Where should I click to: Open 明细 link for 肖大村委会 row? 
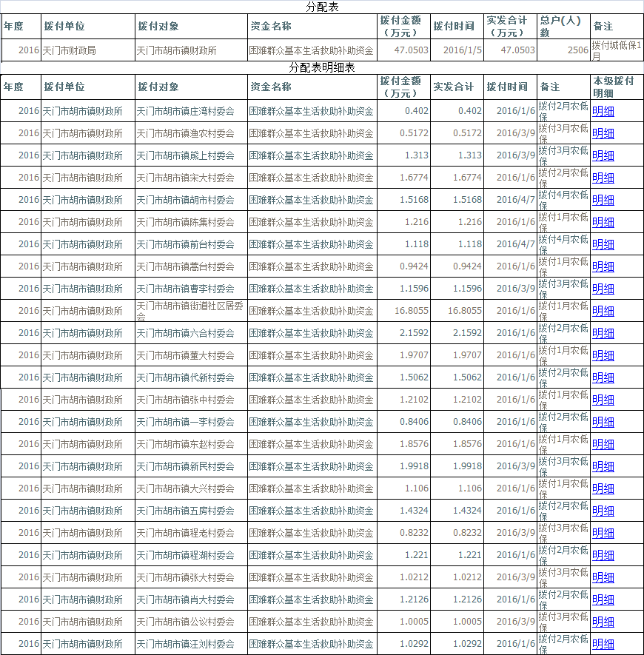click(x=603, y=599)
